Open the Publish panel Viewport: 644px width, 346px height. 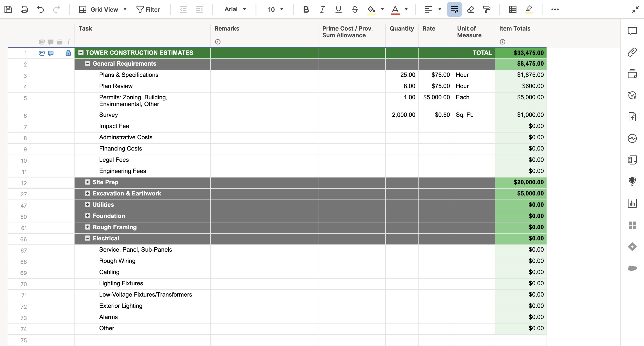633,117
